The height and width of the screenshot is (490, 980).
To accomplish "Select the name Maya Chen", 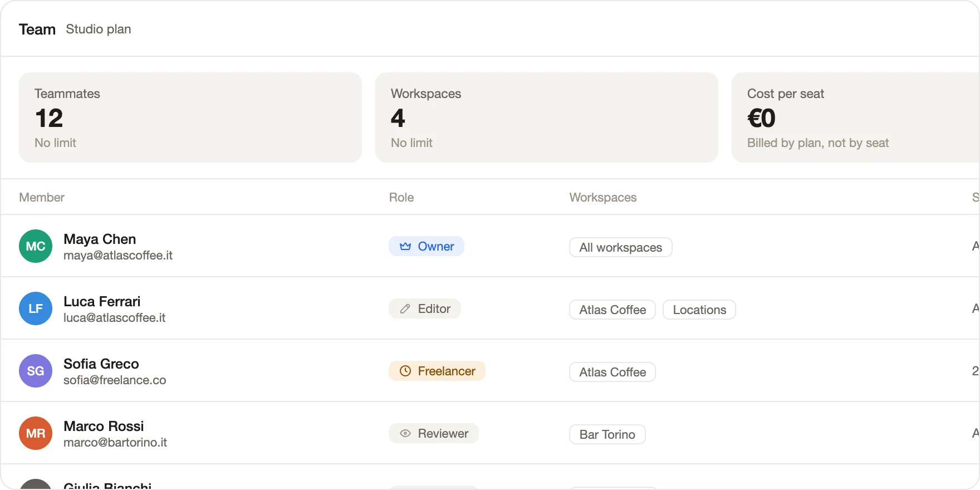I will pyautogui.click(x=100, y=239).
